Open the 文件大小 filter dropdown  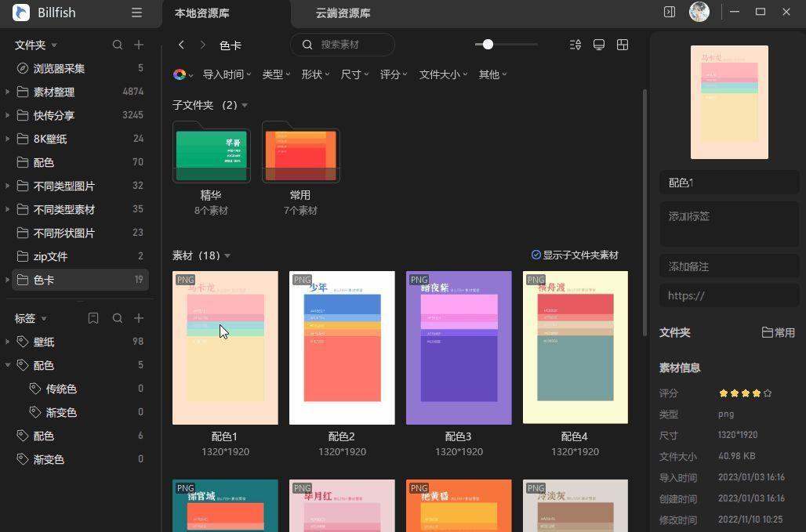[443, 74]
